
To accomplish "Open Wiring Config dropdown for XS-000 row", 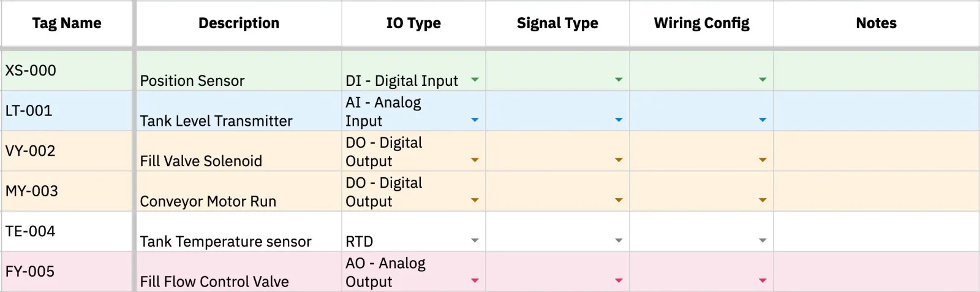I will pos(763,80).
